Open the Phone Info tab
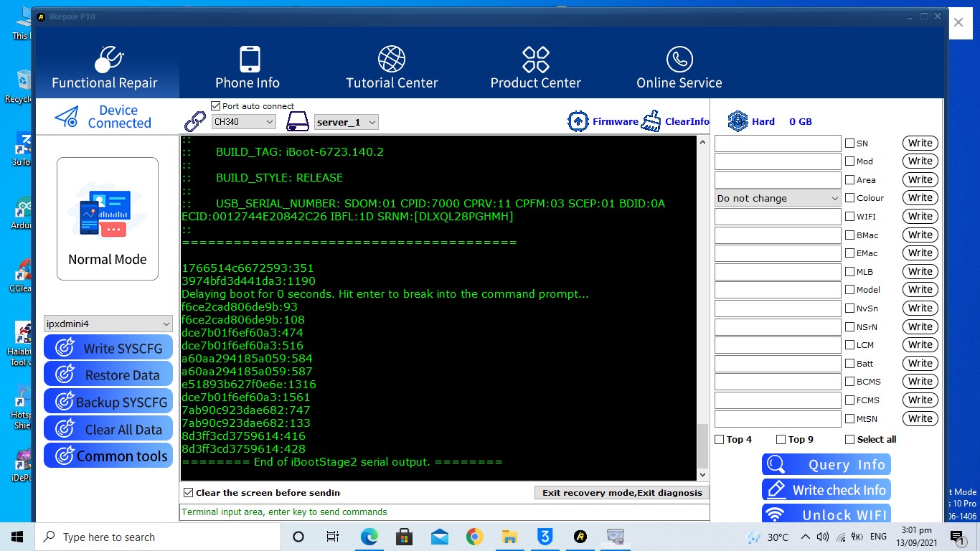Image resolution: width=980 pixels, height=551 pixels. coord(248,68)
